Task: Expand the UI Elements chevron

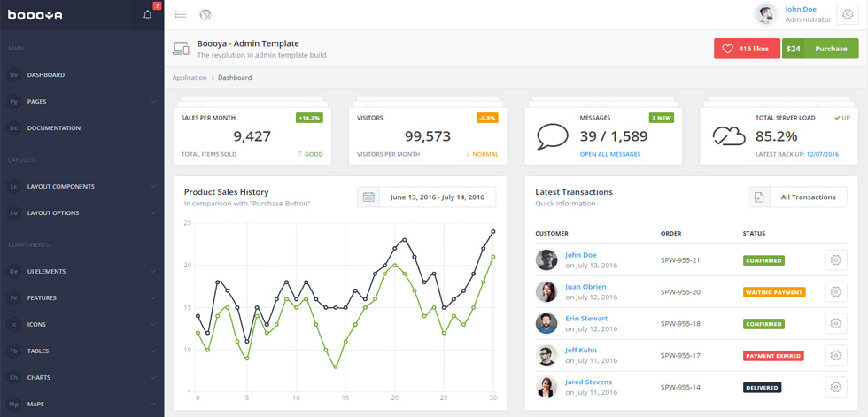Action: point(152,272)
